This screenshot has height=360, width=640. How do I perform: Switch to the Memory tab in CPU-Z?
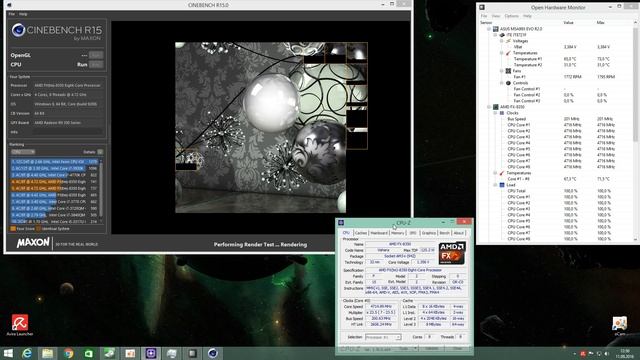coord(398,233)
